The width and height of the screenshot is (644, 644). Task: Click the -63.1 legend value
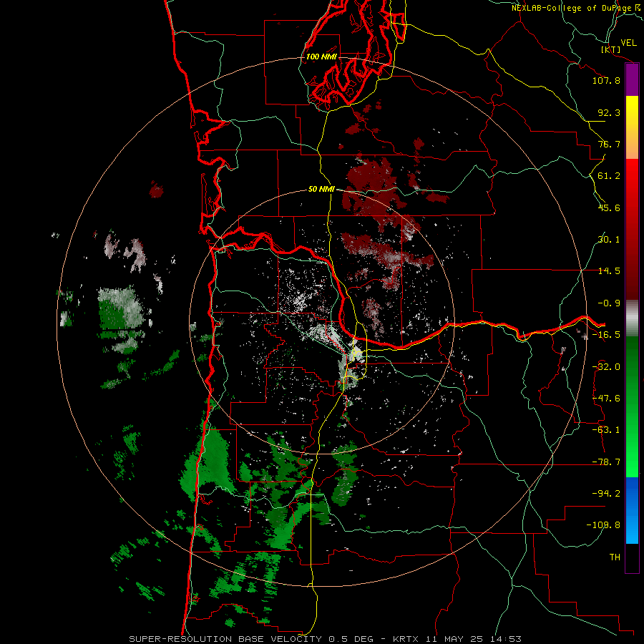606,430
